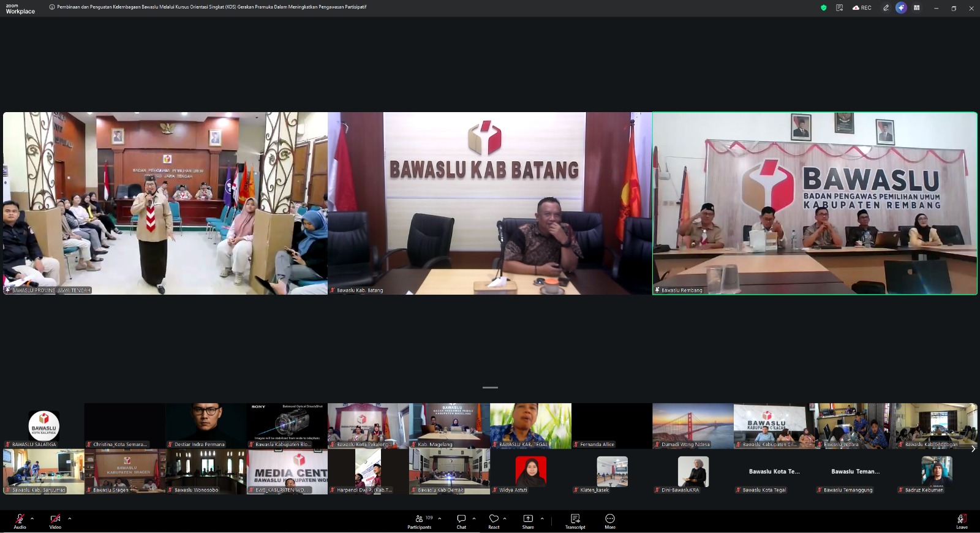The image size is (980, 533).
Task: Select the BAWASLU KAB. TEGAL thumbnail
Action: [x=530, y=426]
